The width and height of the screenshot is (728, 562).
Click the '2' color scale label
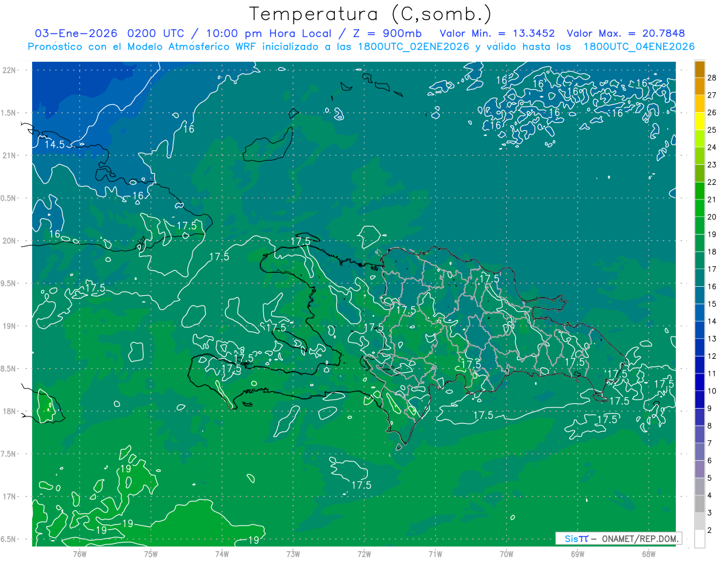click(710, 530)
